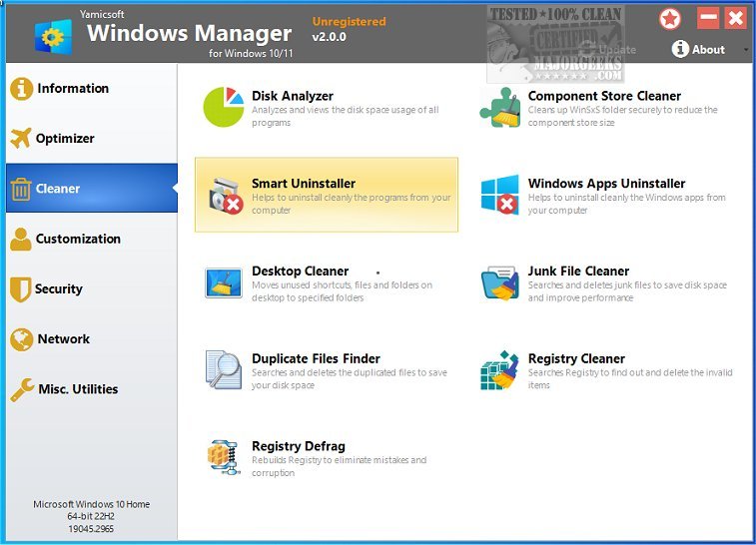Click the Duplicate Files Finder description text
Screen dimensions: 756x545
(x=350, y=378)
